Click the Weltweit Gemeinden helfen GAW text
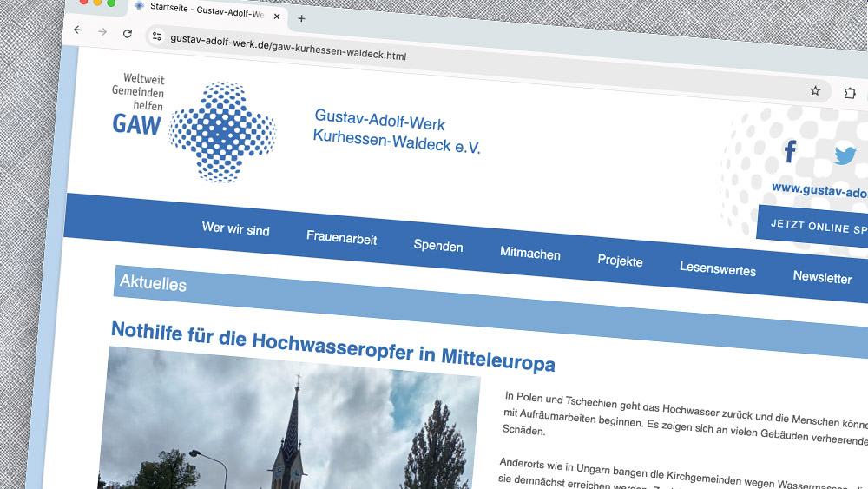 click(x=138, y=104)
